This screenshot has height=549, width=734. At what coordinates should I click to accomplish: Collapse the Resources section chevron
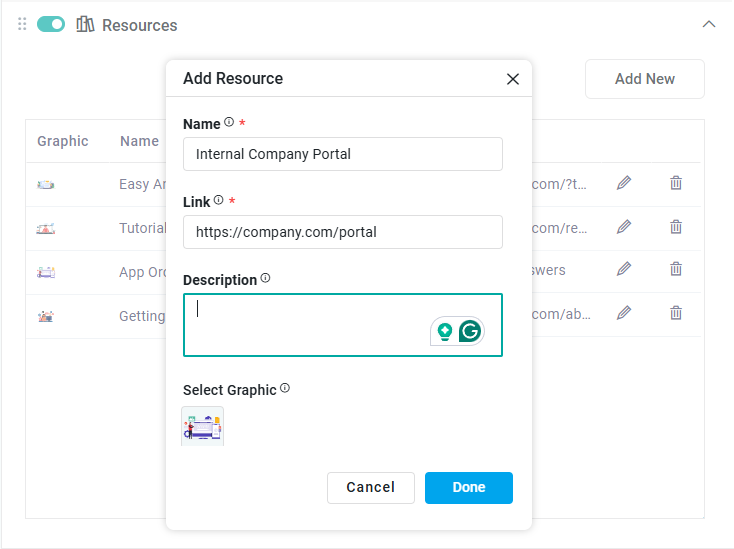tap(709, 24)
